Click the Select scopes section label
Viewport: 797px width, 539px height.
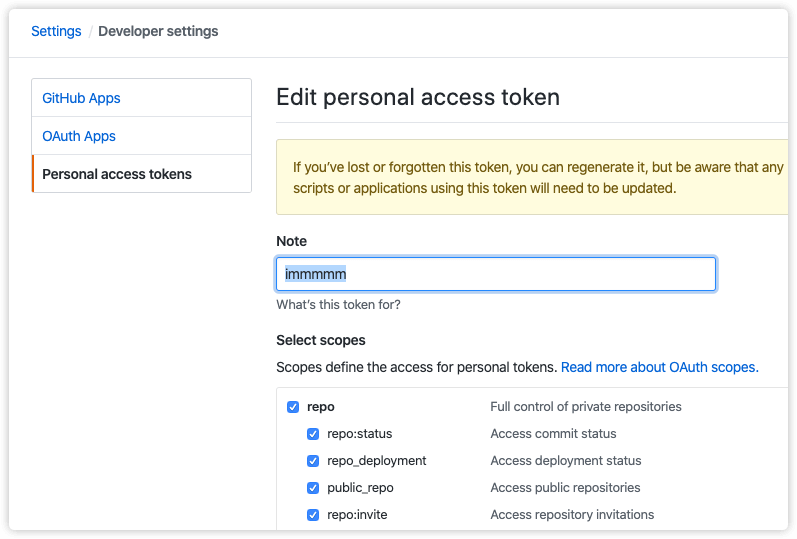click(x=321, y=340)
